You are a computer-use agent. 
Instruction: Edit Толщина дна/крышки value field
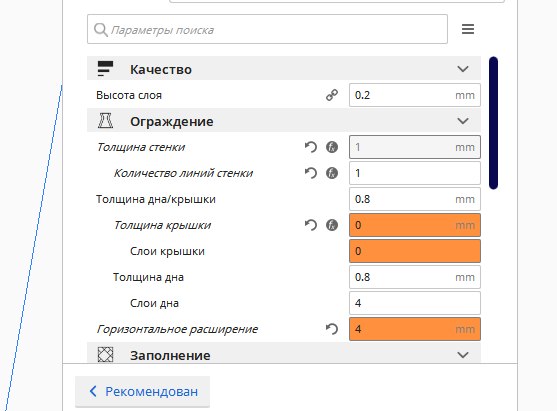(415, 199)
